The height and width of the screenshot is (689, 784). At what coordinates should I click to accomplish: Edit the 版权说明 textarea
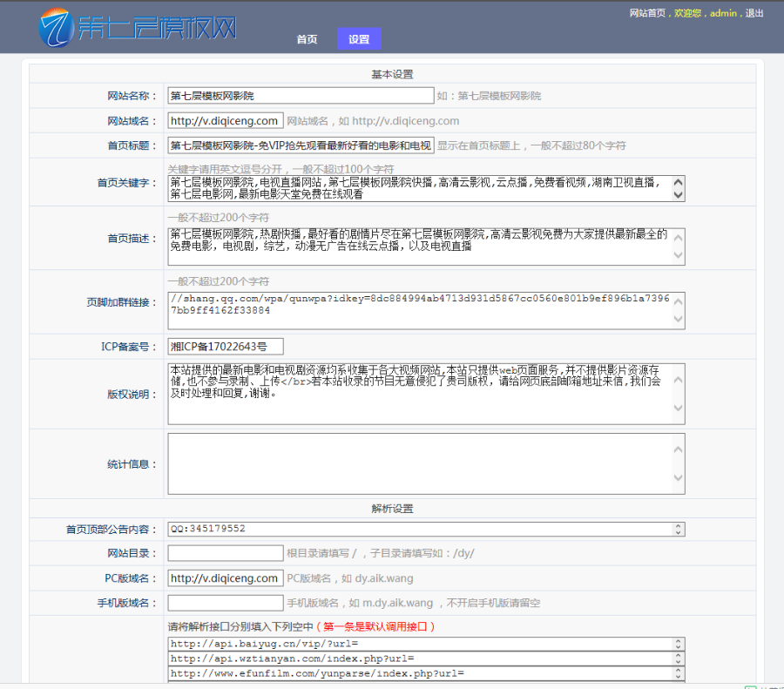click(x=426, y=394)
